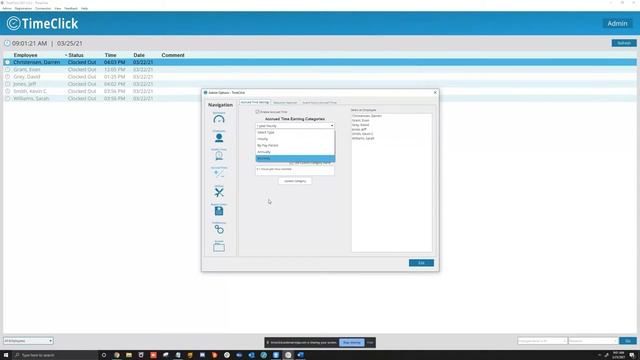Click the 04:03 PM time cell
The width and height of the screenshot is (640, 360).
(x=115, y=62)
